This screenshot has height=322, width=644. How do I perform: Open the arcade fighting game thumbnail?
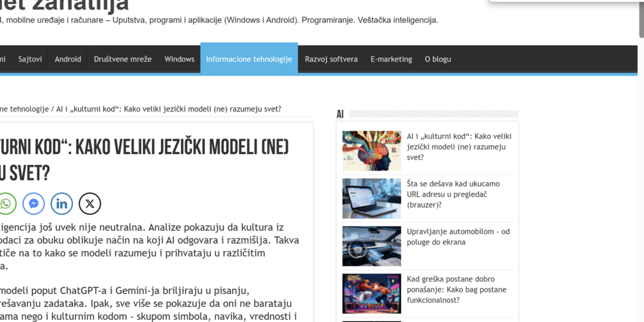tap(371, 293)
